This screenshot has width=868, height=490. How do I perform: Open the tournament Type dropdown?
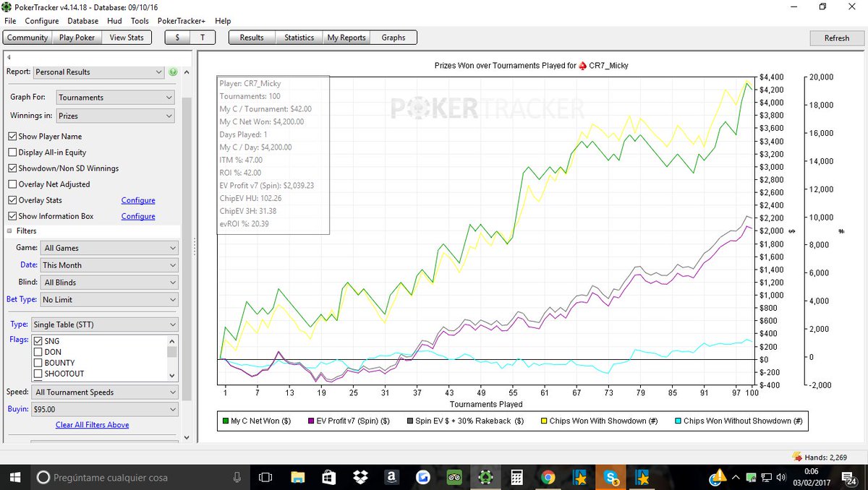coord(104,325)
